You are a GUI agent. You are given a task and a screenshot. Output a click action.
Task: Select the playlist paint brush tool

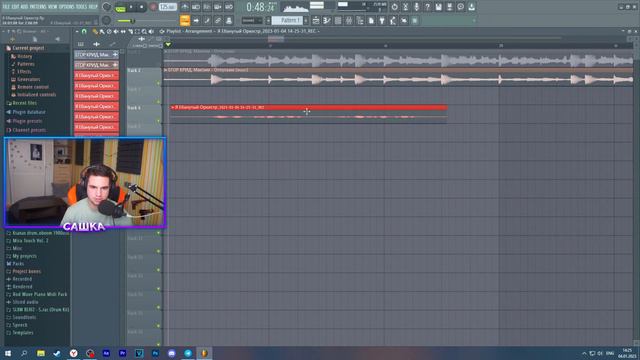point(102,31)
